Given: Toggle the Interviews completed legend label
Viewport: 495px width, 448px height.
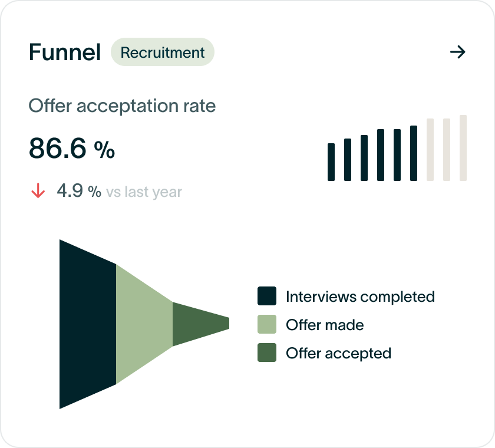Looking at the screenshot, I should coord(360,297).
